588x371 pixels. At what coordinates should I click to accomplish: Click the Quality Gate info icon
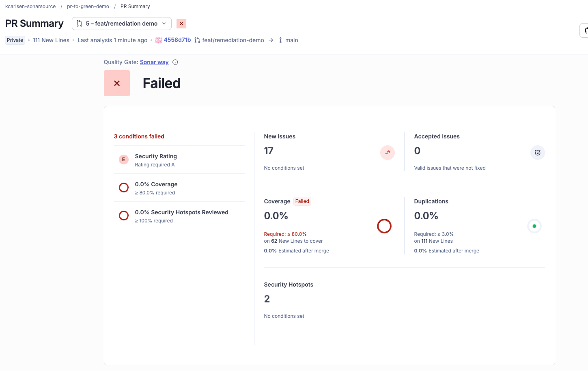[175, 62]
